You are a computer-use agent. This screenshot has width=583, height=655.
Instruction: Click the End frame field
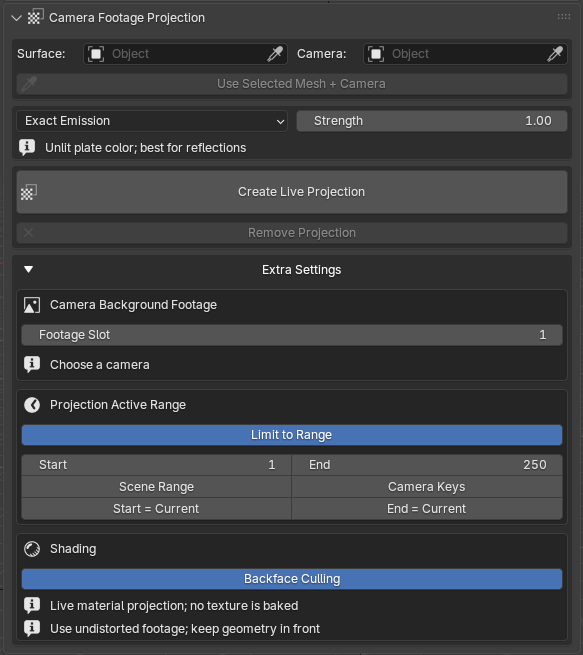427,465
